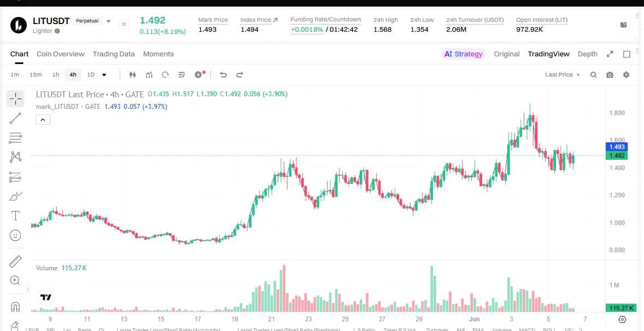644x331 pixels.
Task: Switch to the Depth chart tab
Action: (x=587, y=54)
